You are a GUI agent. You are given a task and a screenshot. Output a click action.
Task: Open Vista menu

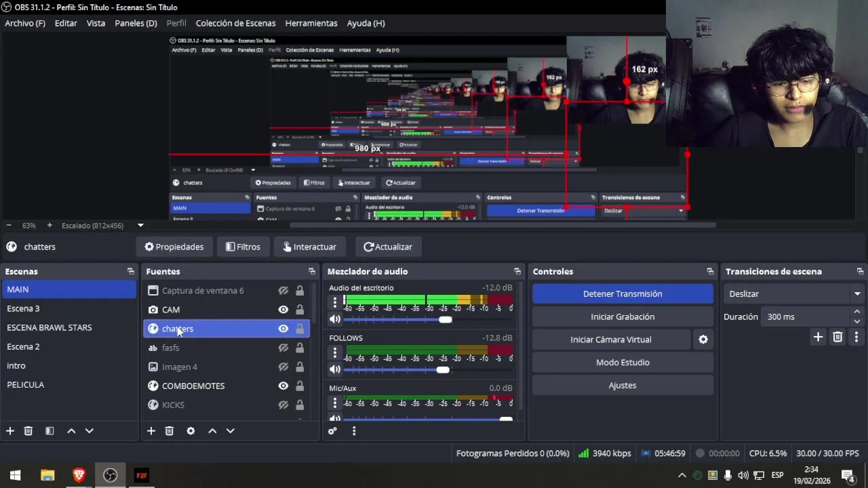[x=96, y=23]
